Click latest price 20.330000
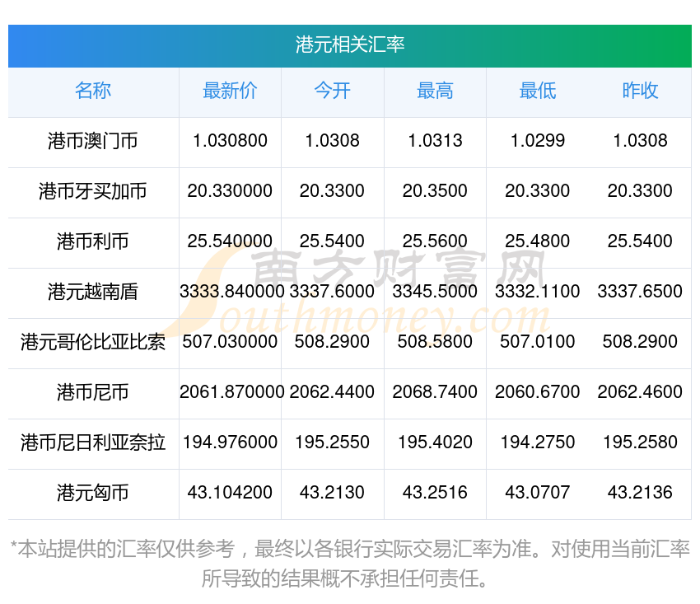The image size is (700, 604). click(x=230, y=191)
